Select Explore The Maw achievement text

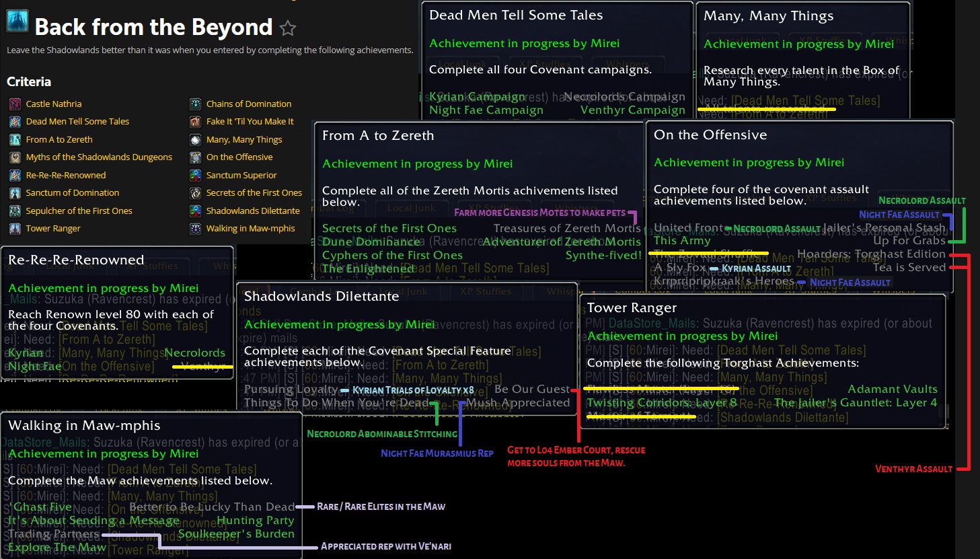tap(57, 548)
